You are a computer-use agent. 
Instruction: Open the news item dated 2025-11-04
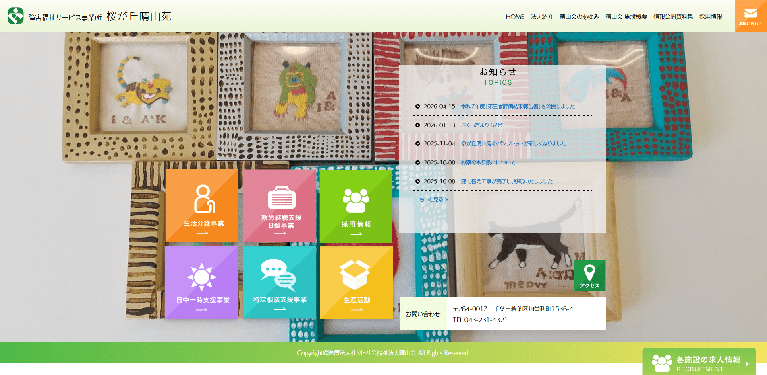pos(514,143)
